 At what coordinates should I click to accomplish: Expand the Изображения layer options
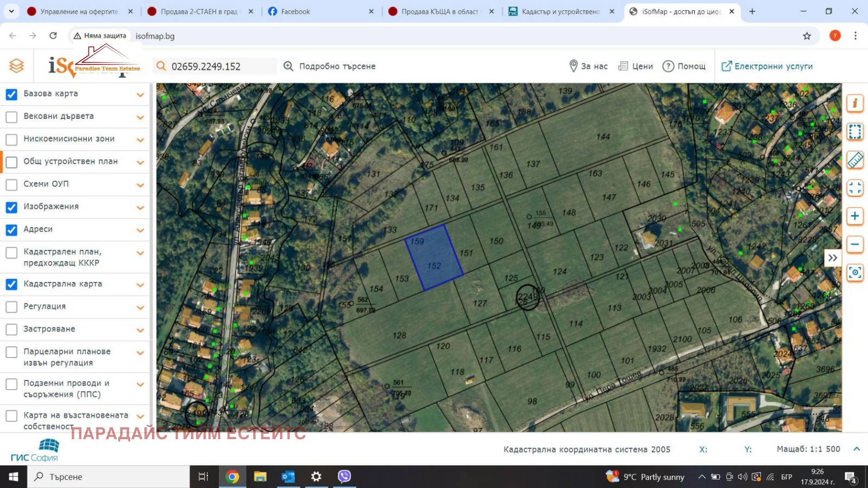pyautogui.click(x=141, y=208)
